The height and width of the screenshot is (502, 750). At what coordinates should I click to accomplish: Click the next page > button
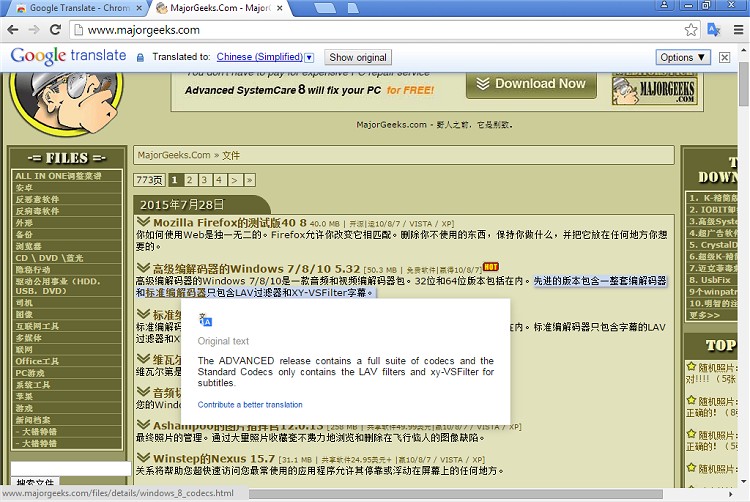[234, 180]
